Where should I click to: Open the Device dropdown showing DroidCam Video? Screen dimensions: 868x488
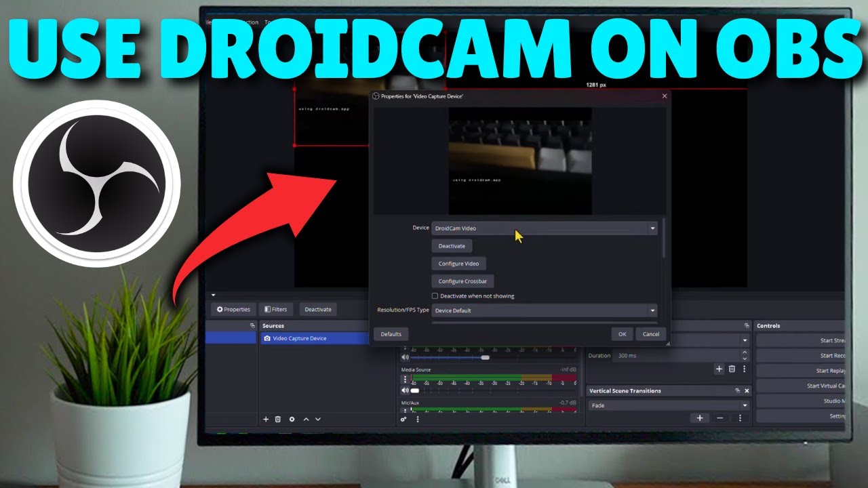(x=545, y=228)
